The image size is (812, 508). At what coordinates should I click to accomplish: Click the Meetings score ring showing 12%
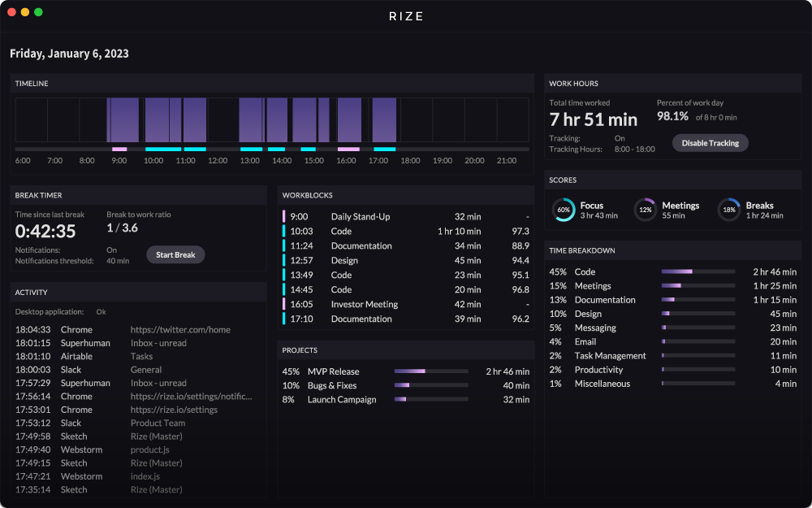[646, 210]
